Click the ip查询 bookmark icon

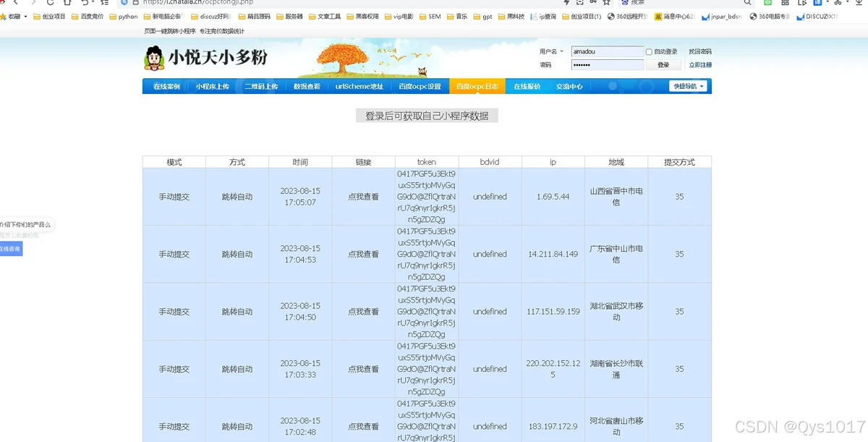coord(534,16)
